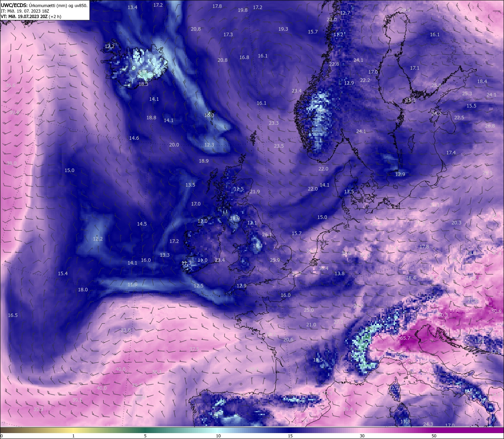Click the 17.1 value over Finland
This screenshot has height=439, width=504.
[415, 68]
